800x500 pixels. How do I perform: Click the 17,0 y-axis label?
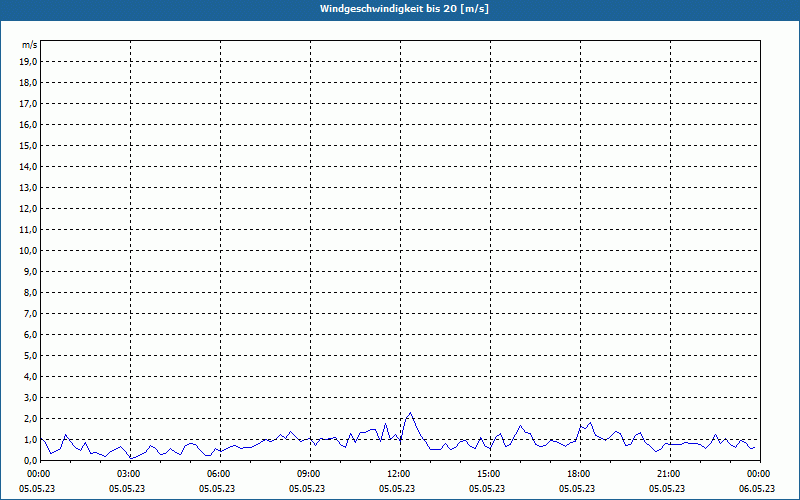30,104
